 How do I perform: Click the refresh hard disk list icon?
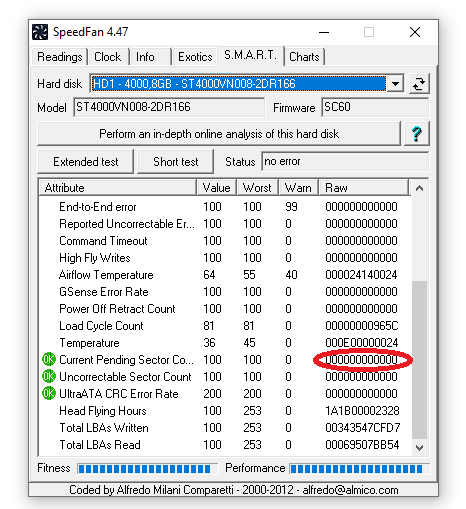pyautogui.click(x=419, y=84)
